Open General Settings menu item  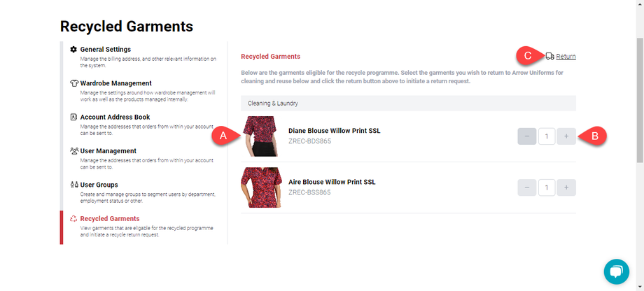tap(105, 50)
